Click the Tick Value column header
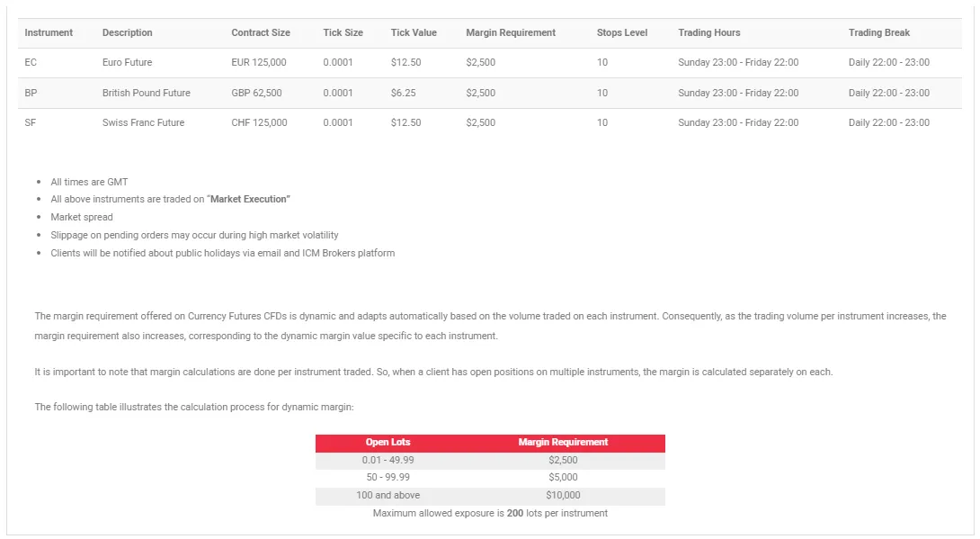Viewport: 980px width, 539px height. (414, 32)
